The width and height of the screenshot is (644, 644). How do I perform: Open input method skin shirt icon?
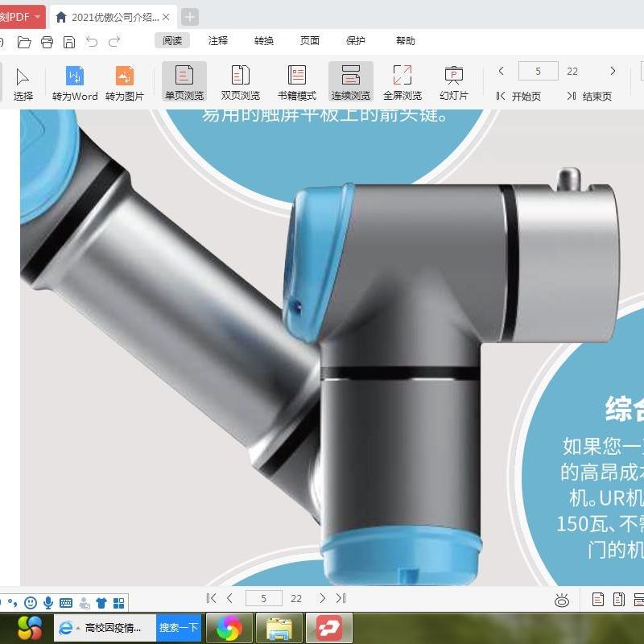pyautogui.click(x=101, y=603)
